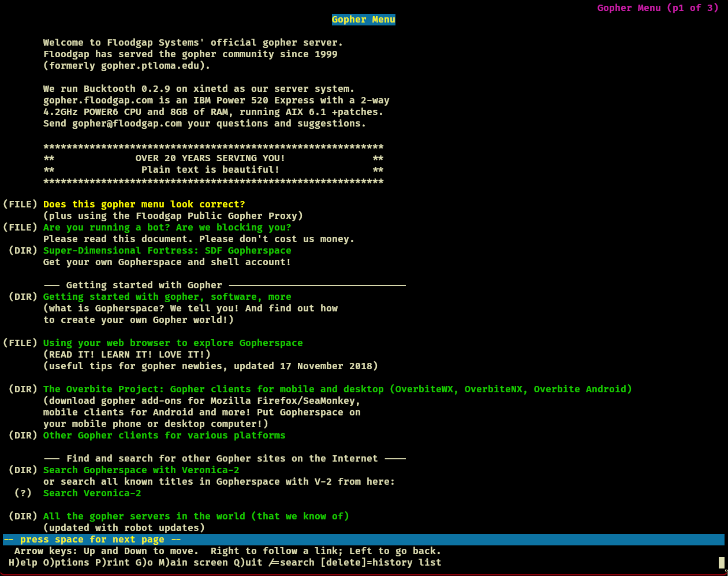The image size is (728, 576).
Task: Click the (DIR) tag beside 'Search Gopherspace with Veronica-2'
Action: 23,470
